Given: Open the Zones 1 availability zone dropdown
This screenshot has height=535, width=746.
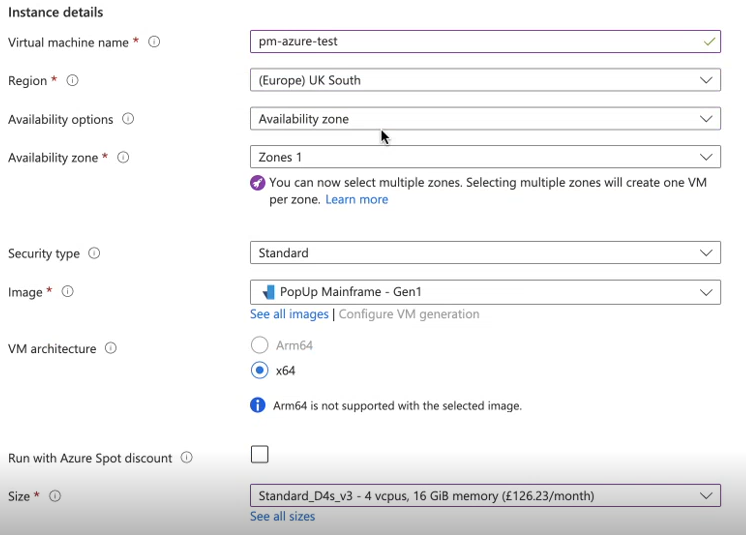Looking at the screenshot, I should coord(485,157).
